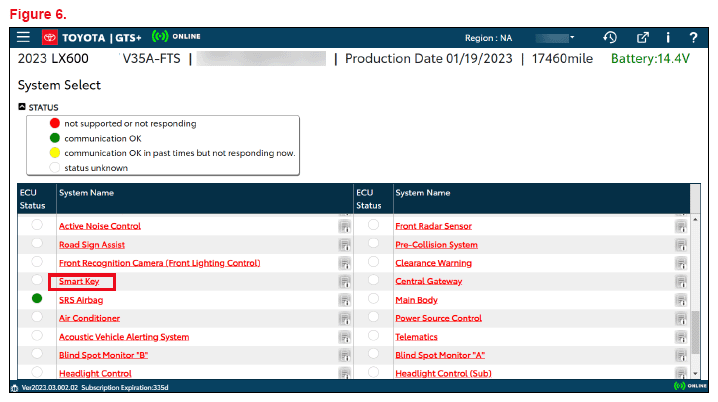Open the Headlight Control link
The width and height of the screenshot is (718, 402).
pos(95,373)
